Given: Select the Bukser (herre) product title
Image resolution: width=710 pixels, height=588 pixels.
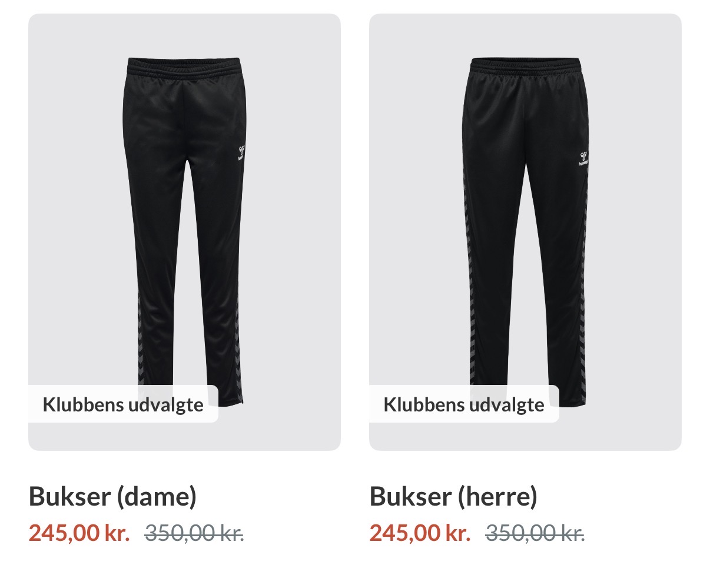Looking at the screenshot, I should pyautogui.click(x=453, y=497).
